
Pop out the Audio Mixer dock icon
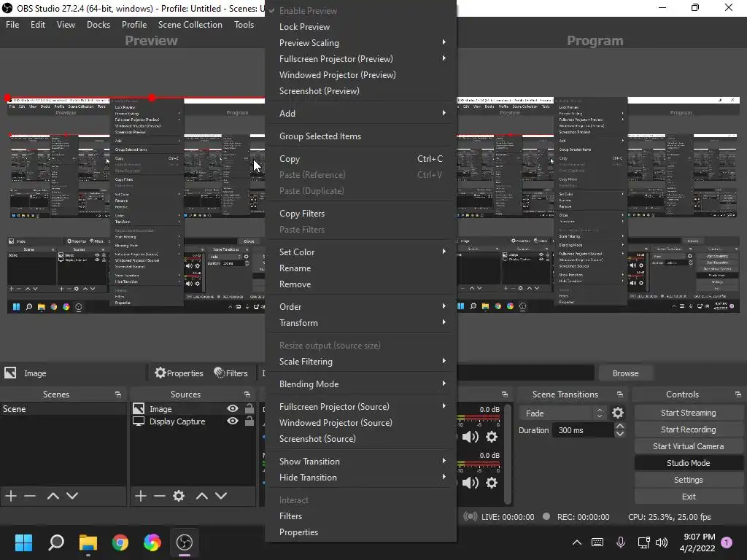tap(505, 394)
